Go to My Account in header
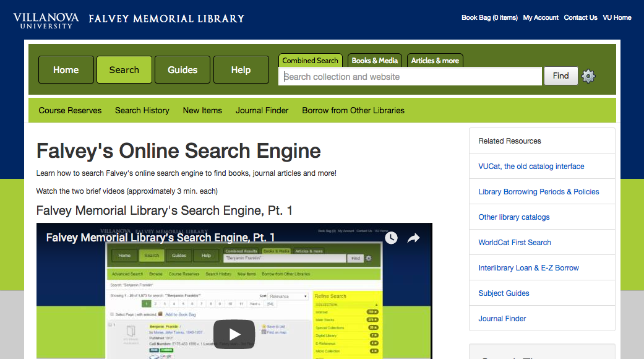Screen dimensions: 644x359 [541, 17]
